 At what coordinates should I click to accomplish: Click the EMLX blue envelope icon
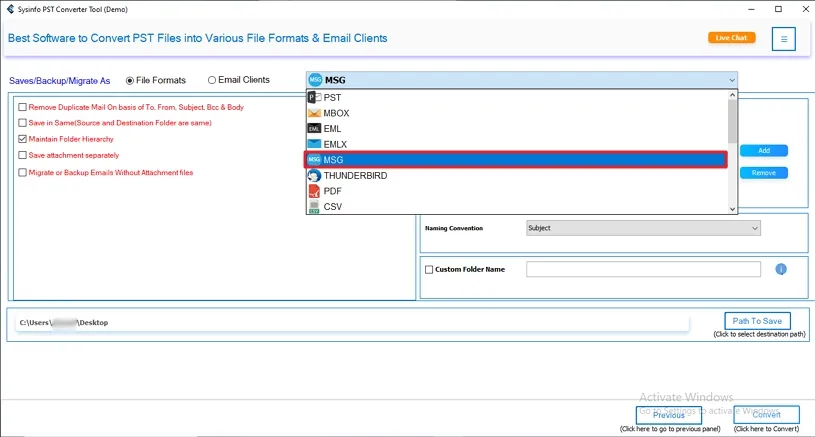pyautogui.click(x=314, y=144)
